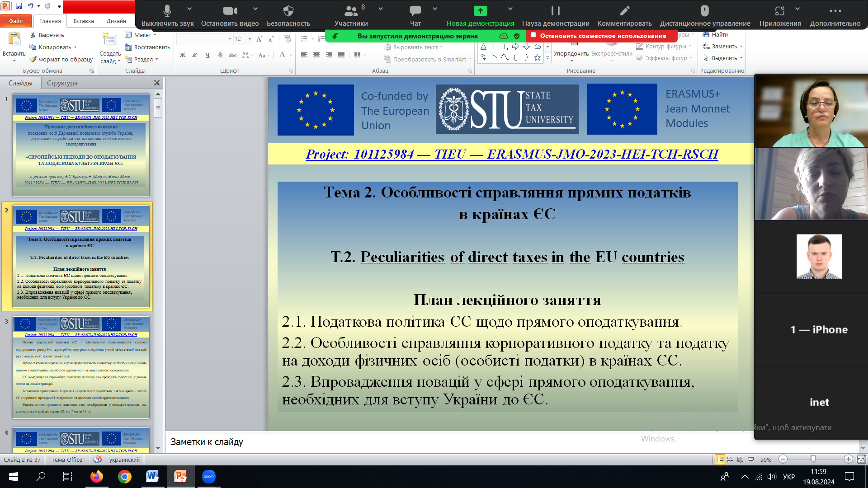Stop video in Zoom toolbar
This screenshot has height=488, width=868.
230,16
